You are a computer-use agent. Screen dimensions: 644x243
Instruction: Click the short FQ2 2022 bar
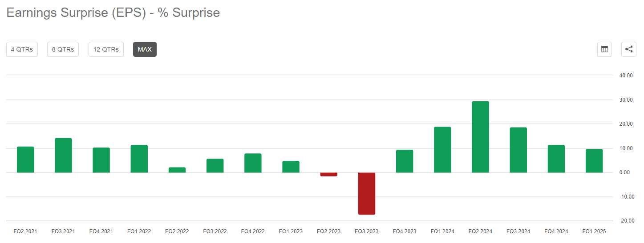tap(177, 170)
